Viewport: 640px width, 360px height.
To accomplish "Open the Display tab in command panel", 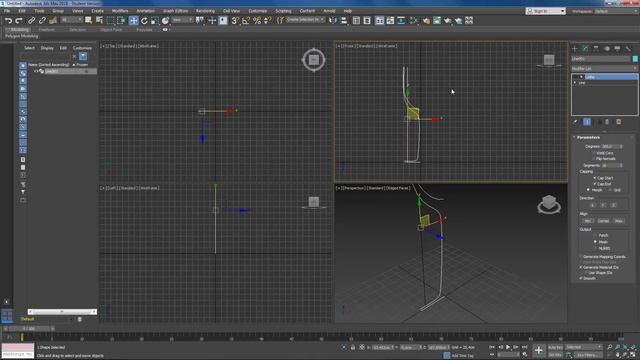I will [617, 49].
